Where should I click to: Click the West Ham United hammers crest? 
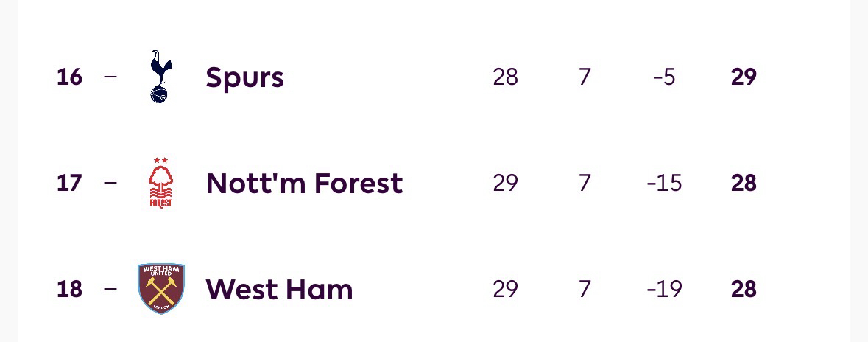[161, 289]
